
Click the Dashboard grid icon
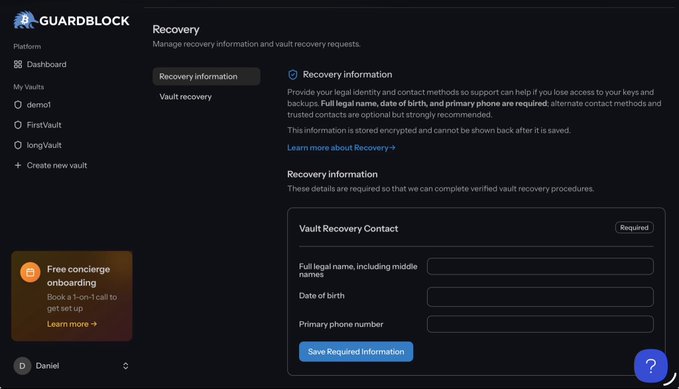pyautogui.click(x=18, y=65)
